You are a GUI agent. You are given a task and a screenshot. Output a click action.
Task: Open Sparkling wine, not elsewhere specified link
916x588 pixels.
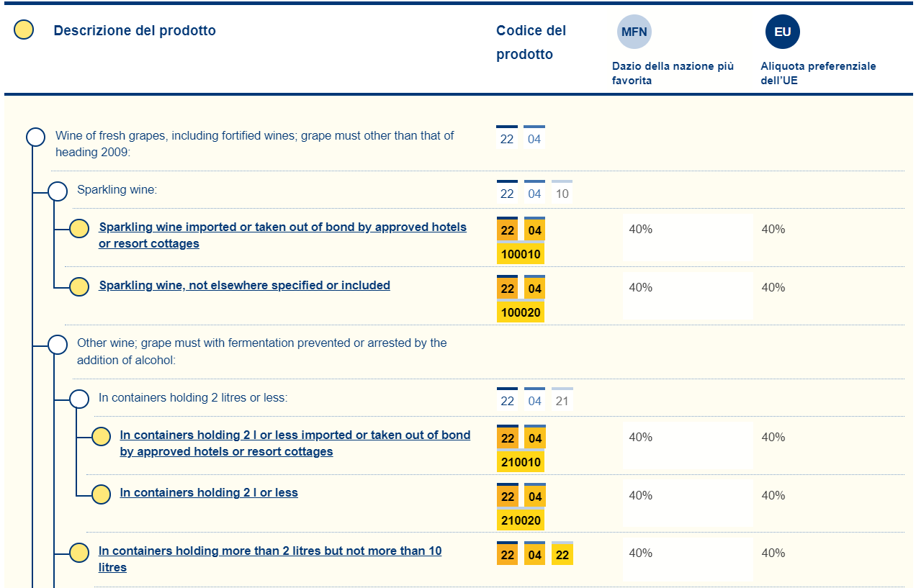[x=244, y=286]
